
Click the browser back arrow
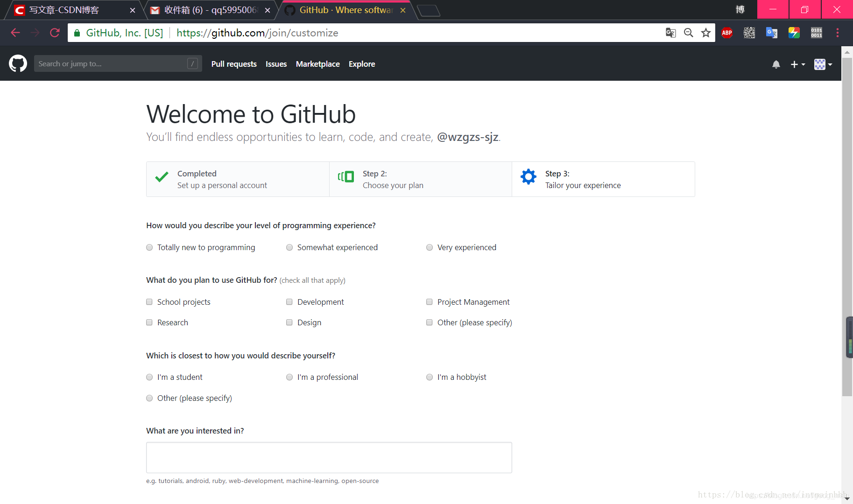coord(15,33)
